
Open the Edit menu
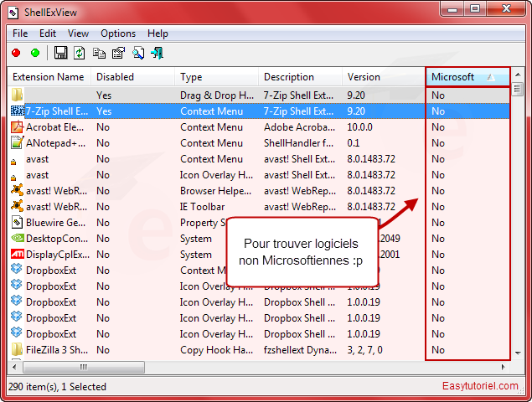coord(48,33)
